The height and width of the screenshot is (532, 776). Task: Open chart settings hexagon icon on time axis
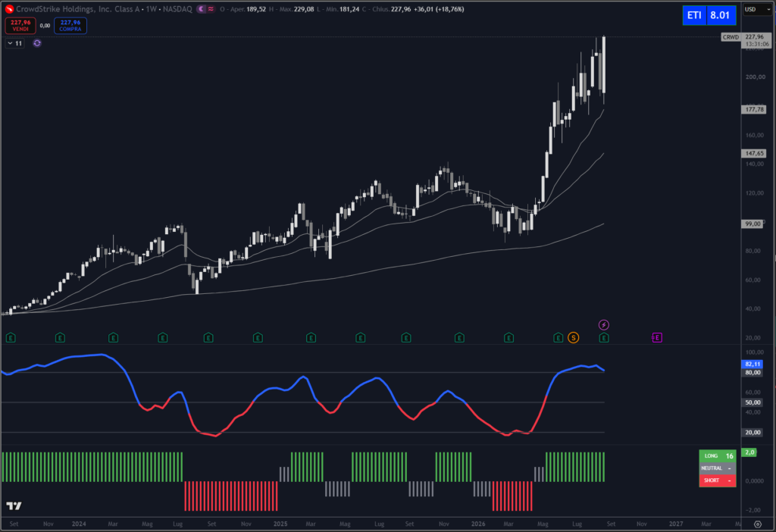(x=758, y=524)
